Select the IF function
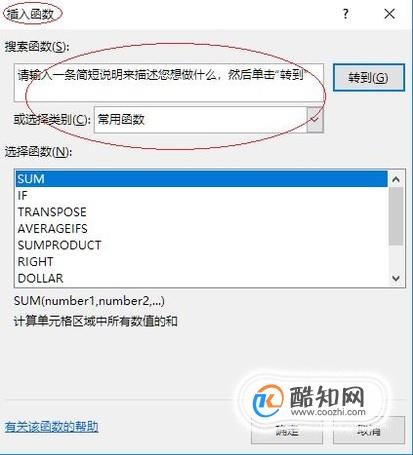Screen dimensions: 413x455 pyautogui.click(x=202, y=196)
